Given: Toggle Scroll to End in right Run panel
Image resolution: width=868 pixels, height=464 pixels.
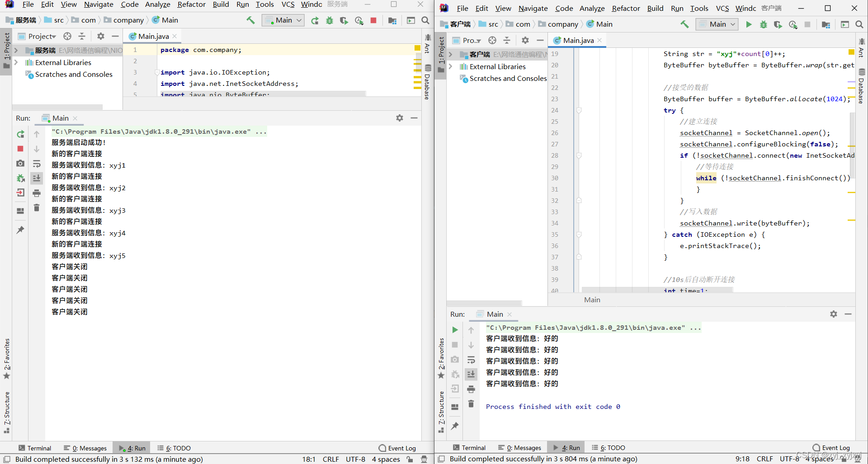Looking at the screenshot, I should (x=471, y=374).
